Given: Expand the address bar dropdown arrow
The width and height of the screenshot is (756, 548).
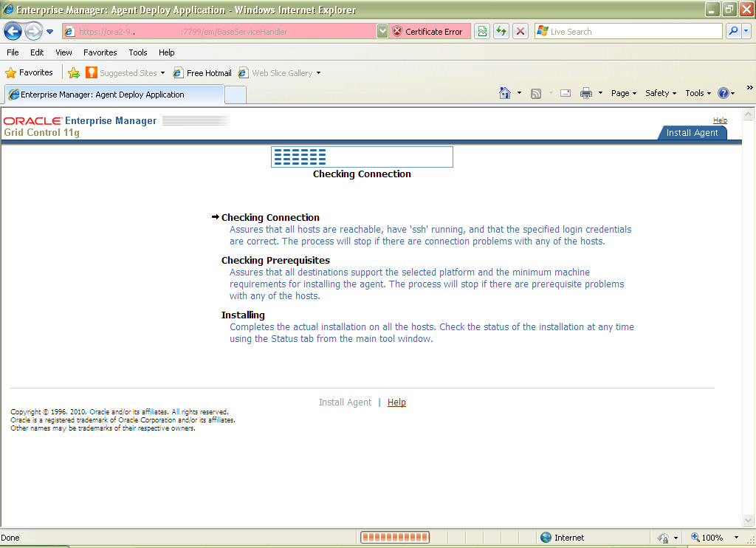Looking at the screenshot, I should pyautogui.click(x=382, y=31).
